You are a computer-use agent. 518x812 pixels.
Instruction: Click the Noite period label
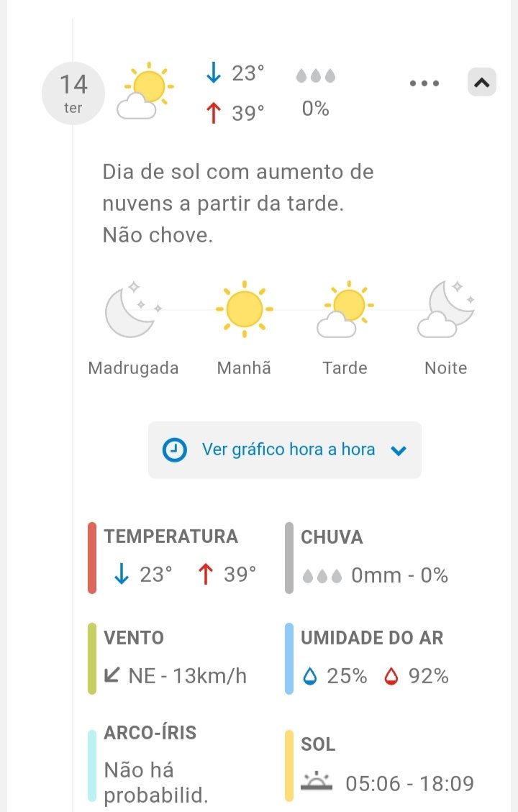(x=445, y=368)
